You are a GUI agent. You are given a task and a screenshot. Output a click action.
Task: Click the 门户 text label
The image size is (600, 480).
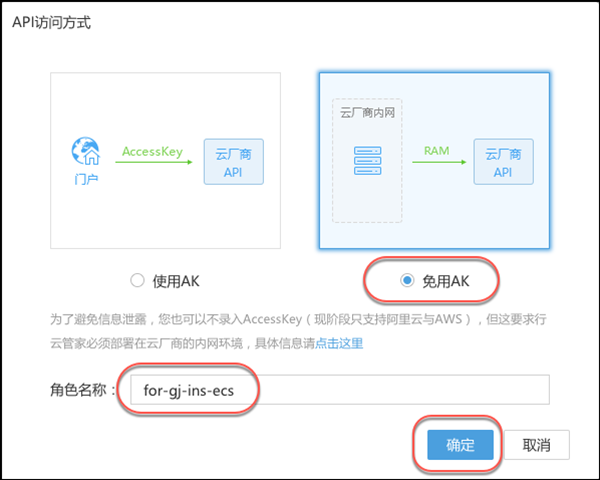coord(86,179)
